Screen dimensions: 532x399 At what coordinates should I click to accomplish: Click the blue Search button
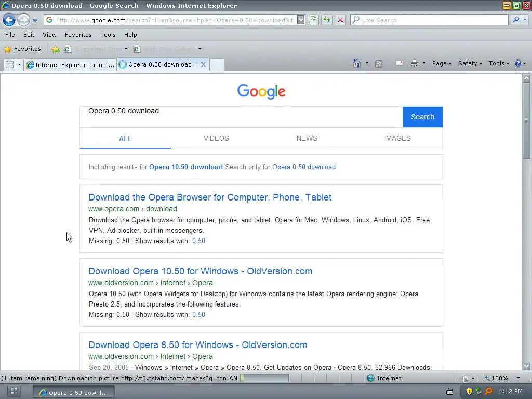pyautogui.click(x=422, y=117)
